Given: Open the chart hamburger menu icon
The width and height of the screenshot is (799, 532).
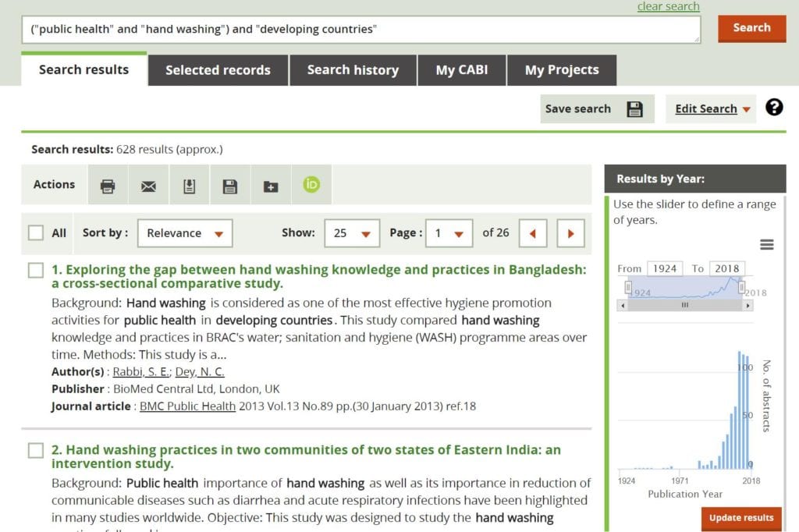Looking at the screenshot, I should click(x=766, y=245).
